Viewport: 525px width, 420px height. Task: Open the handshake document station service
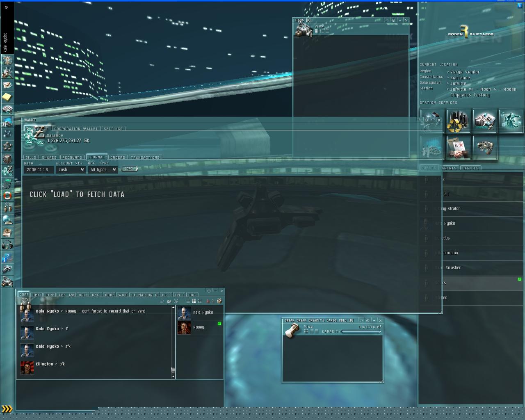[458, 148]
